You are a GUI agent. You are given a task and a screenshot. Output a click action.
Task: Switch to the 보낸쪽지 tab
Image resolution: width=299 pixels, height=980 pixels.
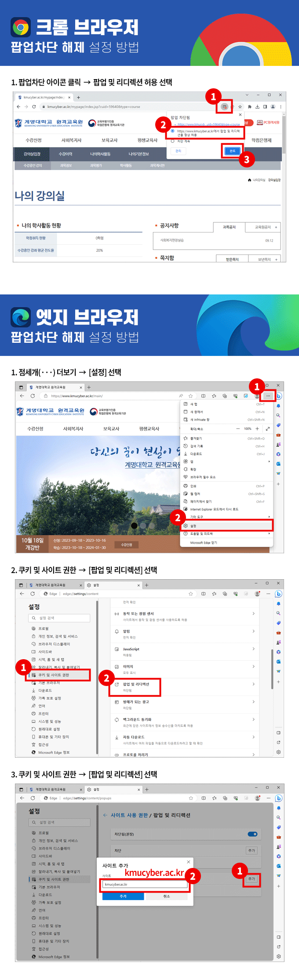[x=264, y=259]
